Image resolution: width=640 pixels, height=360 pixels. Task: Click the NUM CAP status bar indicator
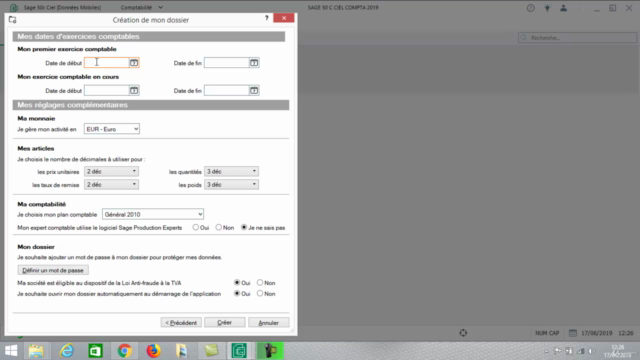(x=547, y=333)
